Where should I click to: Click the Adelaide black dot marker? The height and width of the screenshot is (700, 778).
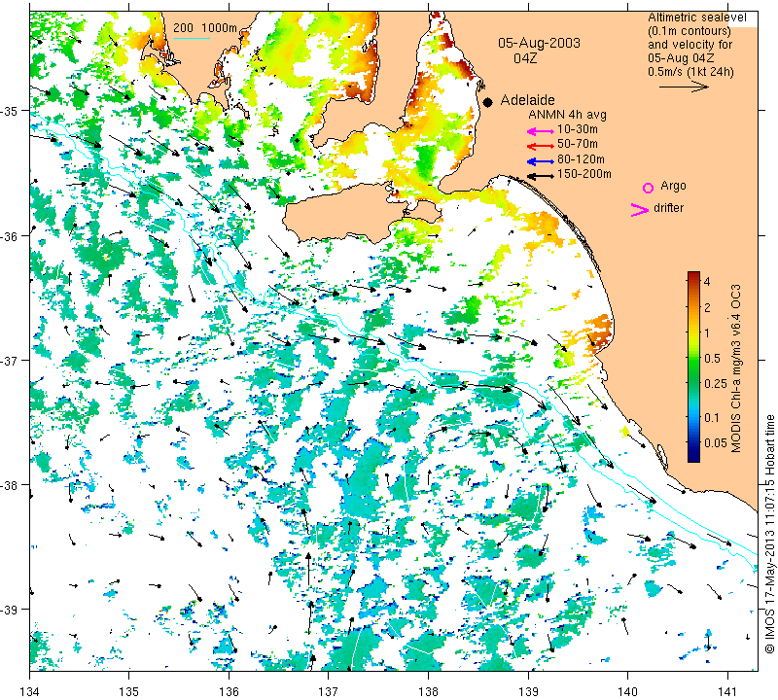point(488,102)
